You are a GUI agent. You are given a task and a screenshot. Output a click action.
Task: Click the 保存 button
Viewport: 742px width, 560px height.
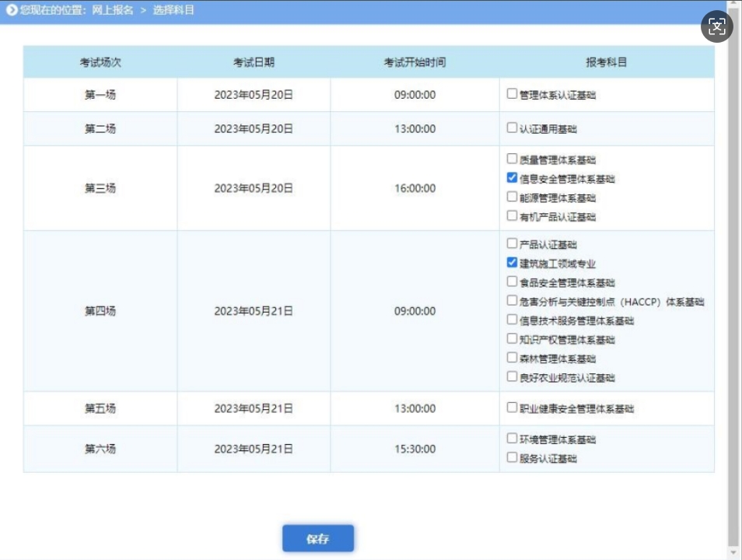click(318, 538)
